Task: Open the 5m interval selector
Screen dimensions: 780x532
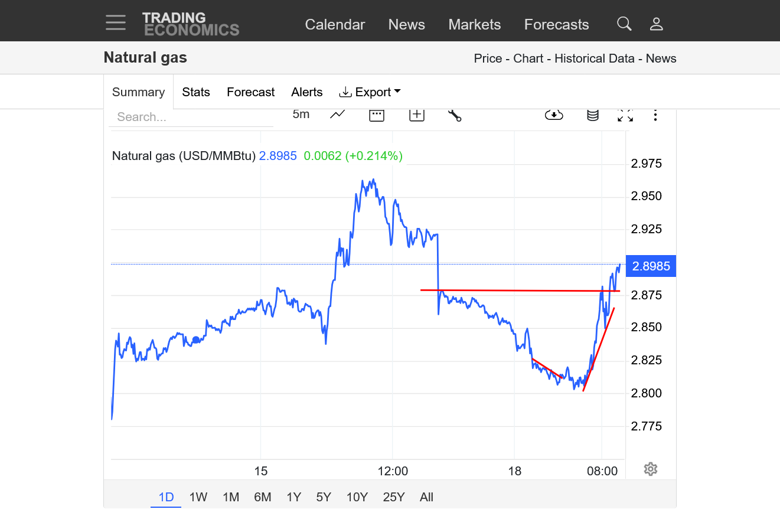Action: tap(301, 115)
